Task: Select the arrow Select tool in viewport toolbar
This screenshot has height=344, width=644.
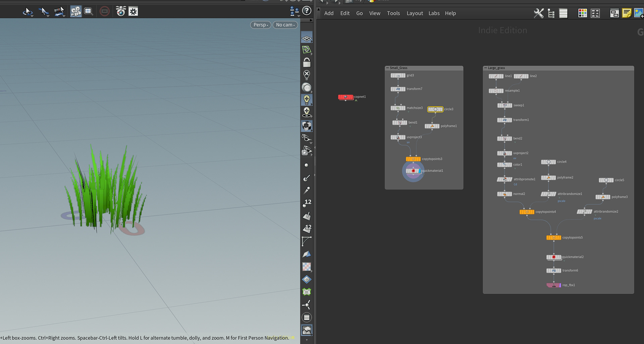Action: (27, 11)
